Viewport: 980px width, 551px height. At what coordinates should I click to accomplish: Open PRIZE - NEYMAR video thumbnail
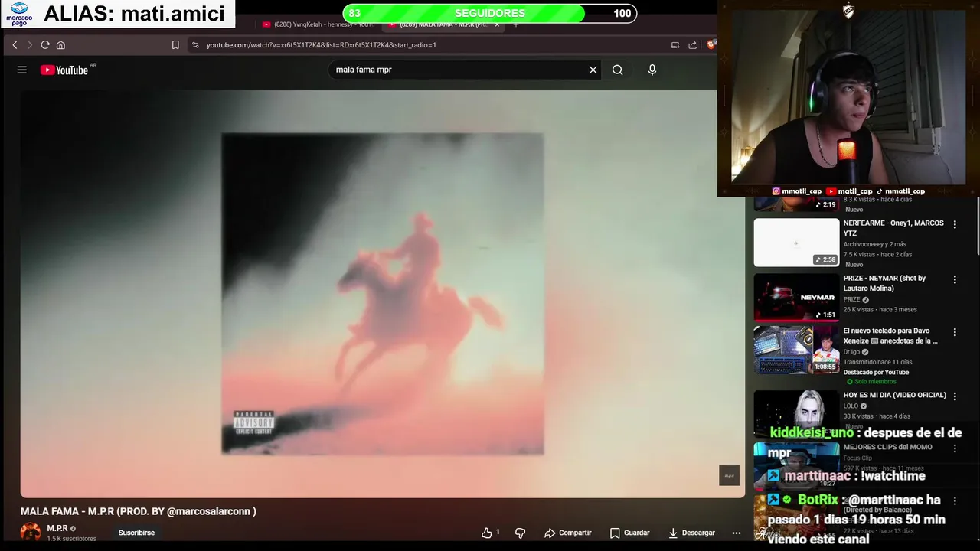[x=796, y=298]
